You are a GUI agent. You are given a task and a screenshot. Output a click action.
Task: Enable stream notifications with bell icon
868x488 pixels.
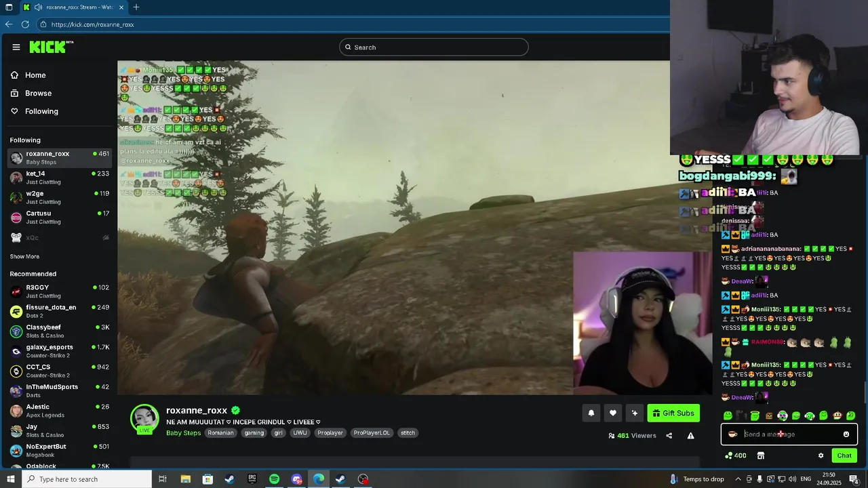(x=591, y=413)
